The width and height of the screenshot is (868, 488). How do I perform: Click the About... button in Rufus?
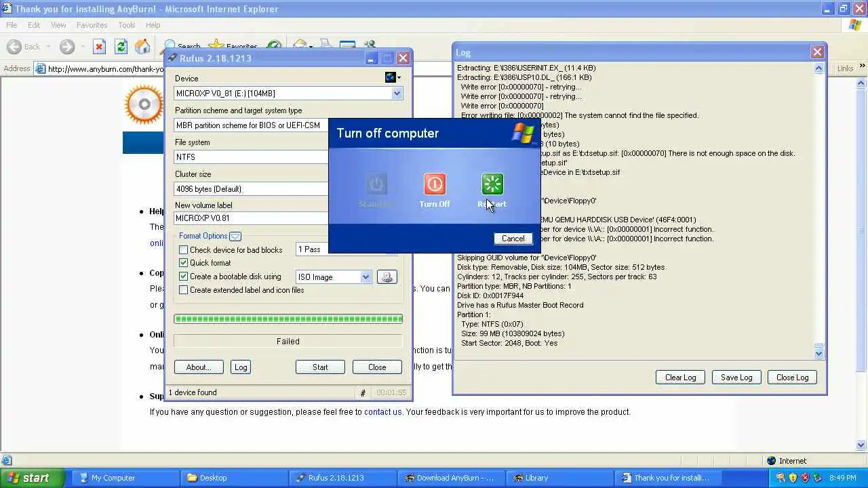click(x=199, y=367)
